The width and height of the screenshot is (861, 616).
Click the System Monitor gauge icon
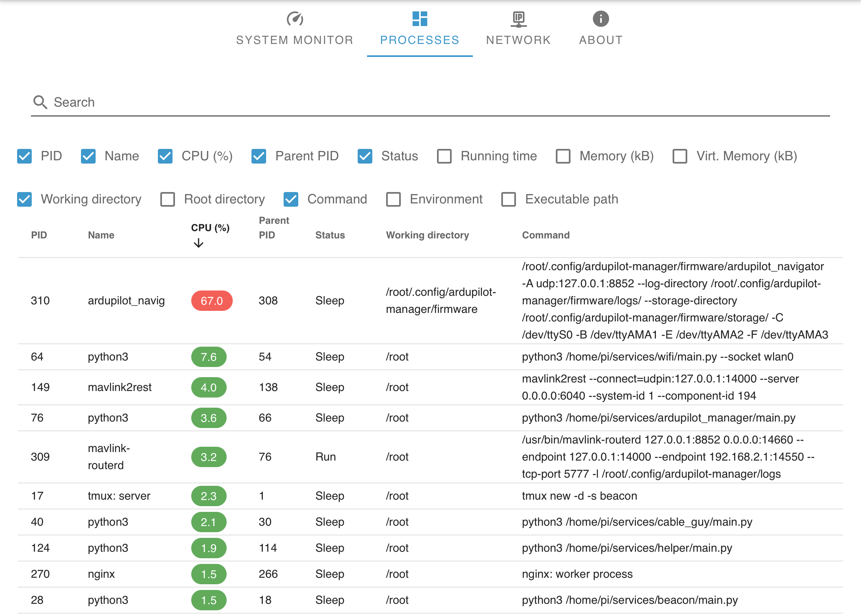click(295, 18)
